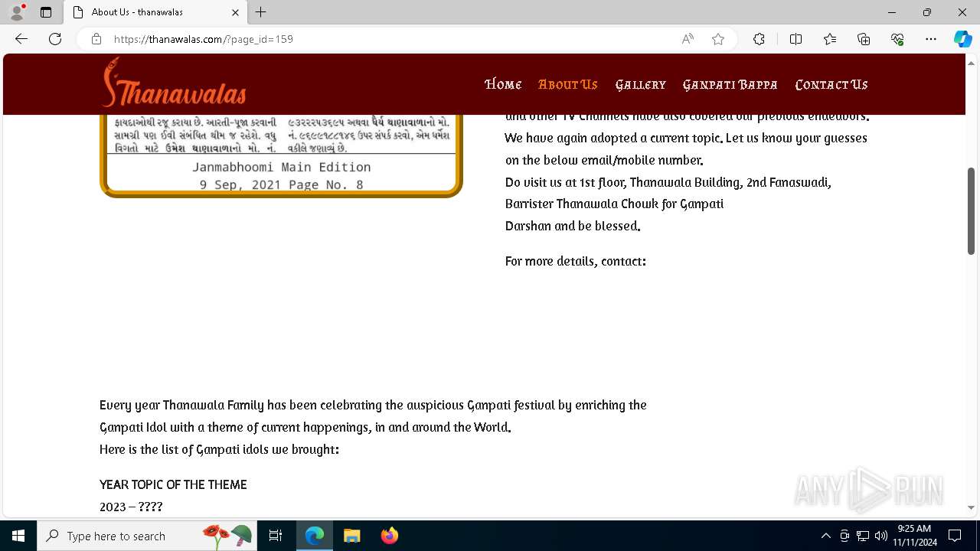This screenshot has height=551, width=980.
Task: Click the scrollbar up arrow
Action: (971, 62)
